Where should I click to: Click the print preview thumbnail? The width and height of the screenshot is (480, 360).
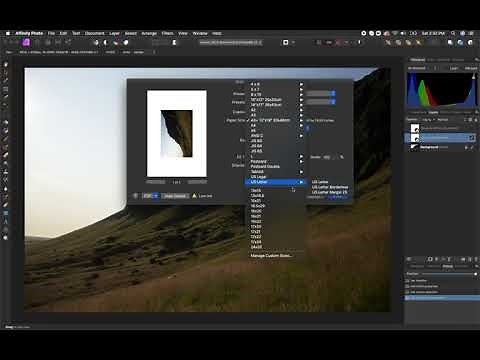click(x=177, y=133)
